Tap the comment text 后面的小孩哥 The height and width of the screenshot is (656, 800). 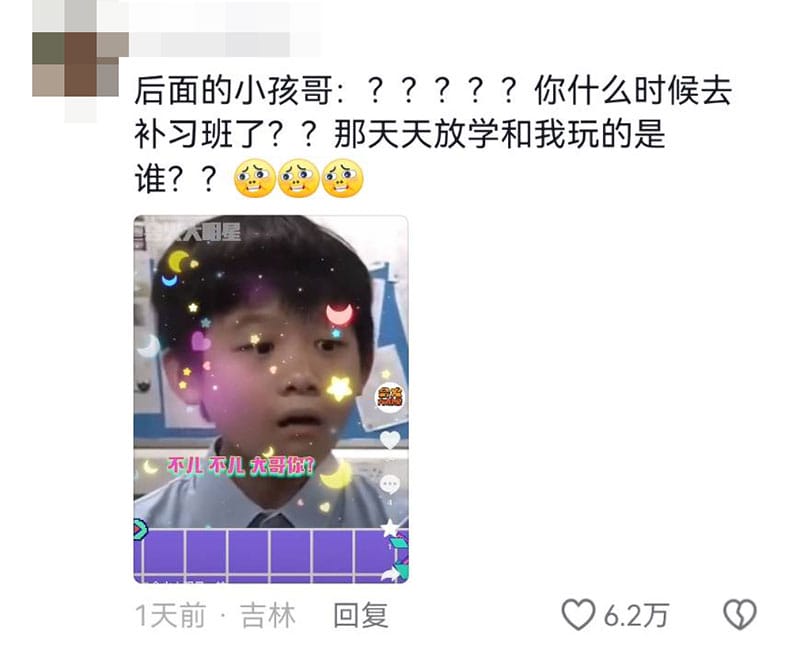click(233, 91)
